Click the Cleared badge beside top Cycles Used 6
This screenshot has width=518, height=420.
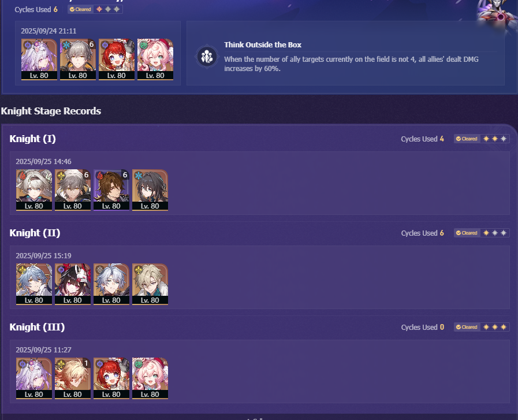click(x=81, y=9)
